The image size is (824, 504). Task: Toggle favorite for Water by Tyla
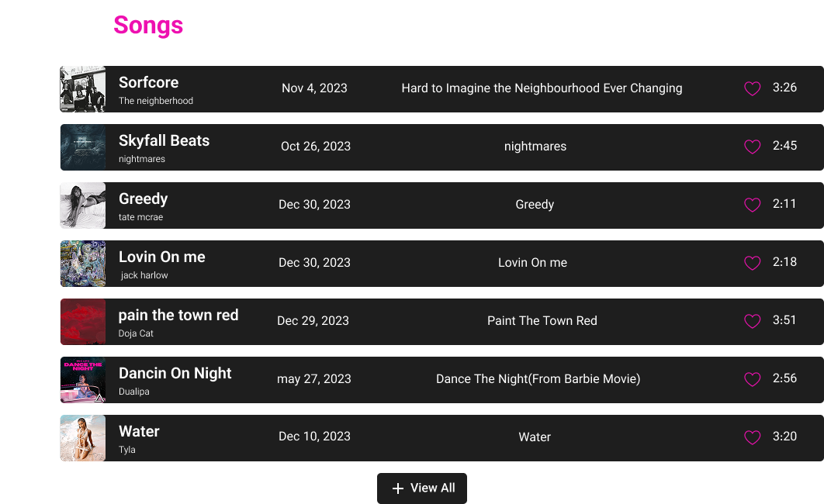[x=752, y=437]
